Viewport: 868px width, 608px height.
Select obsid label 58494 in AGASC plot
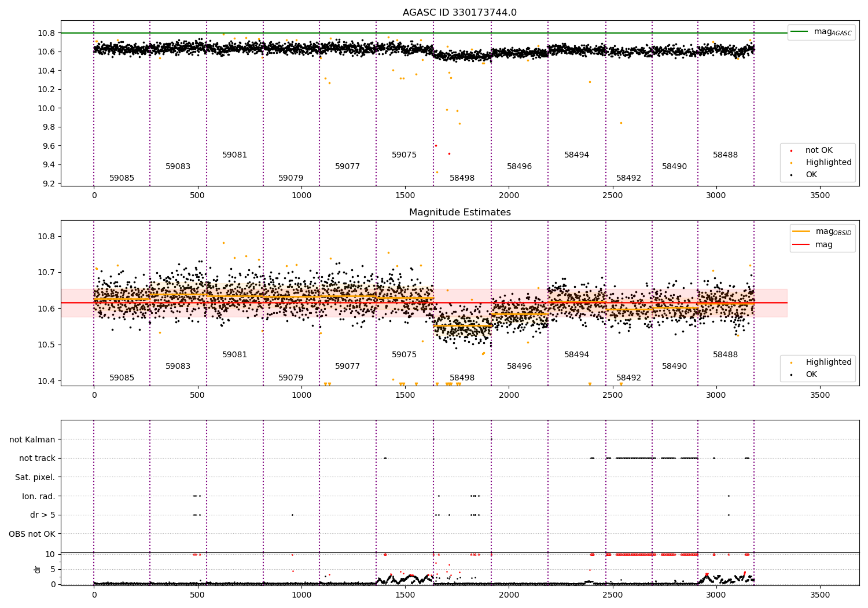tap(576, 155)
